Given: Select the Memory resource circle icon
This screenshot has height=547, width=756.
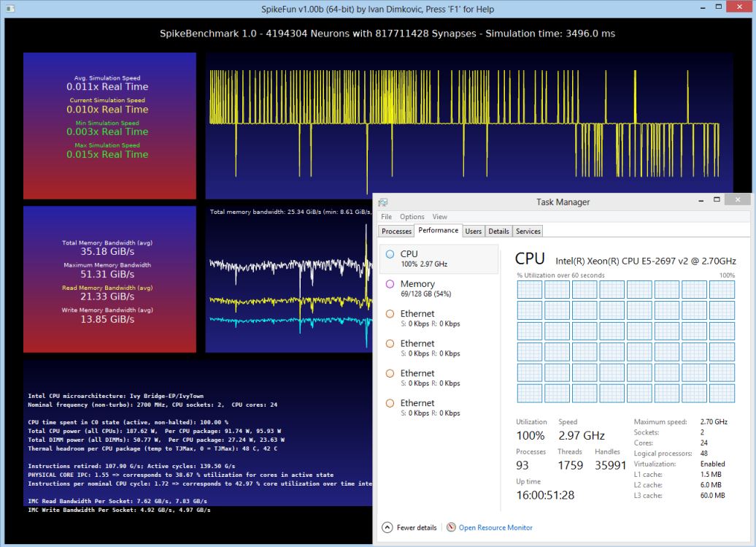Looking at the screenshot, I should [390, 283].
